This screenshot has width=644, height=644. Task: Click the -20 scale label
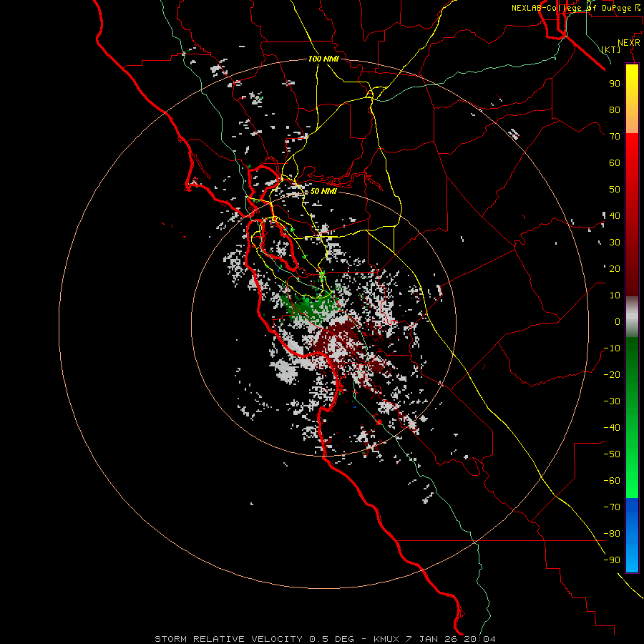(612, 374)
